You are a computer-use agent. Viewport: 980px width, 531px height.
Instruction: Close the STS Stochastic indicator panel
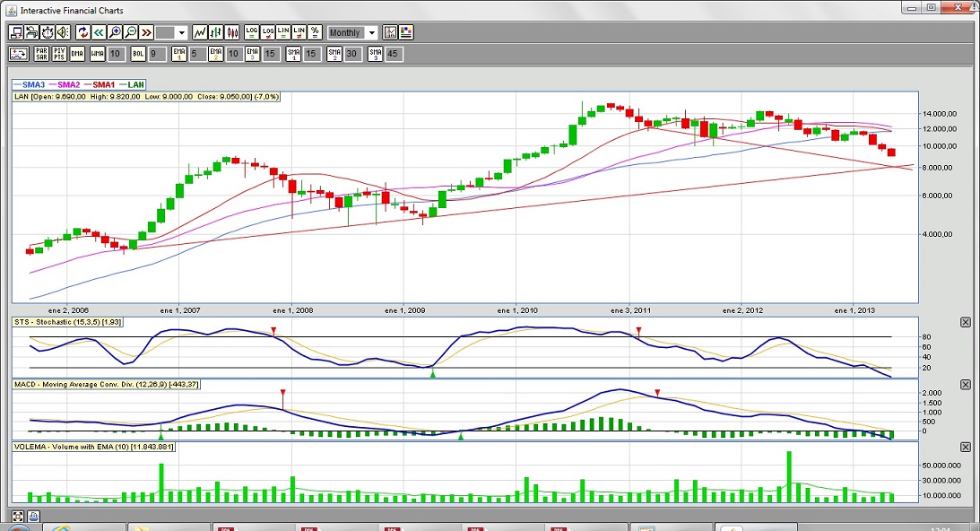(x=965, y=322)
